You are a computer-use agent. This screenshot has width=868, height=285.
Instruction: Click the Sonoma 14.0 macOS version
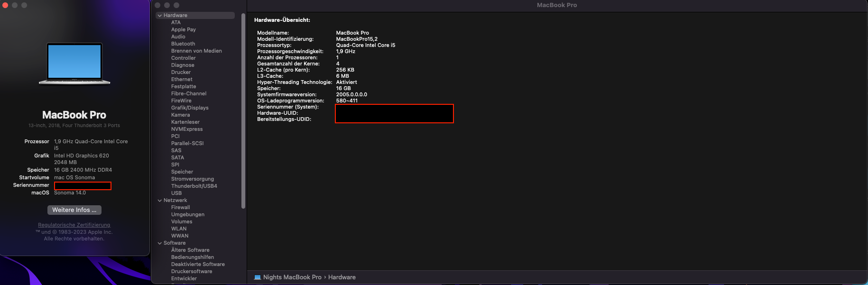pos(70,193)
